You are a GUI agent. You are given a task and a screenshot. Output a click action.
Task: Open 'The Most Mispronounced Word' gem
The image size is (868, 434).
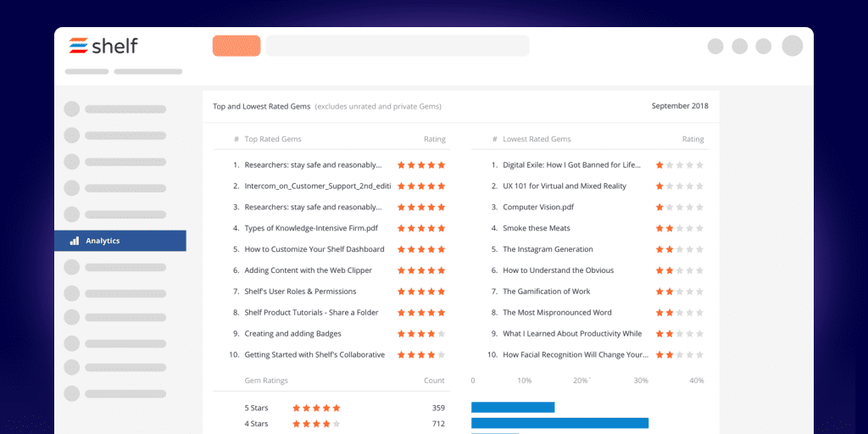tap(558, 312)
